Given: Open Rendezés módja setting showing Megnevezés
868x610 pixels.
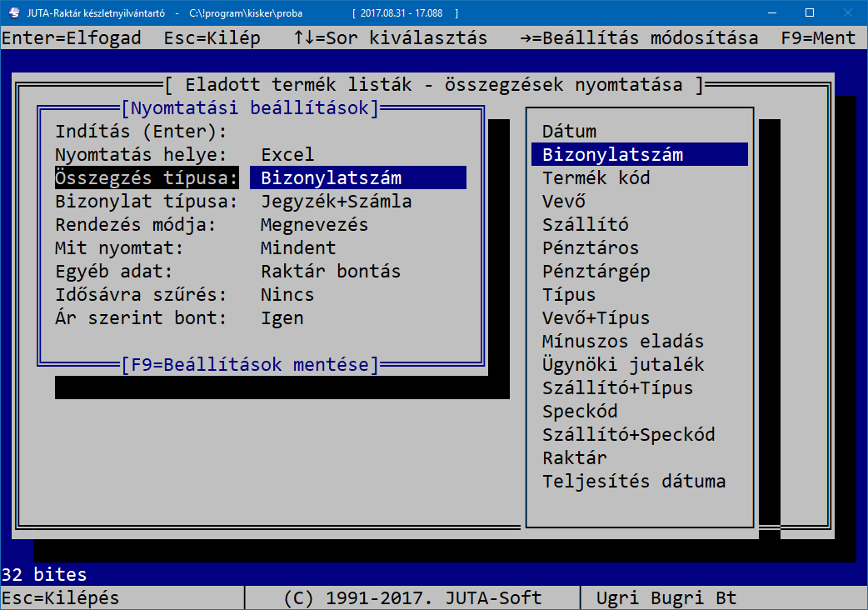Looking at the screenshot, I should pyautogui.click(x=314, y=225).
